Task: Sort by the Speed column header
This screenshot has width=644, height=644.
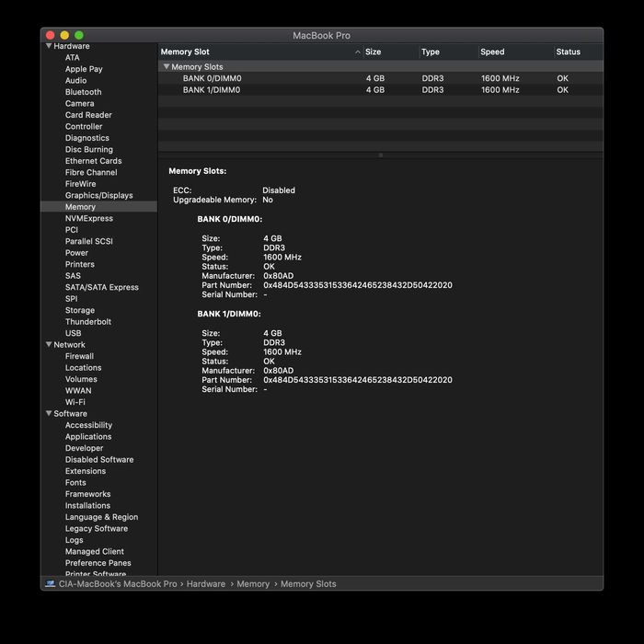Action: point(492,52)
